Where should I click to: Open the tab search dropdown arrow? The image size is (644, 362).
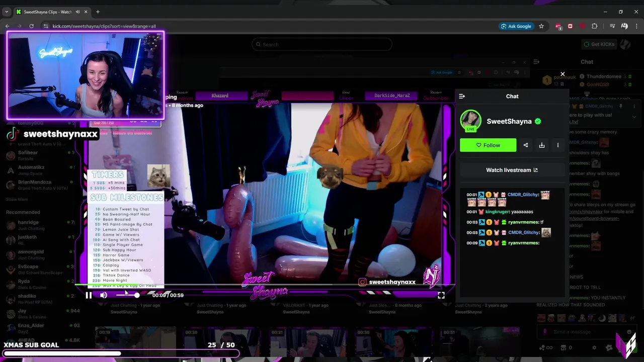pyautogui.click(x=7, y=12)
